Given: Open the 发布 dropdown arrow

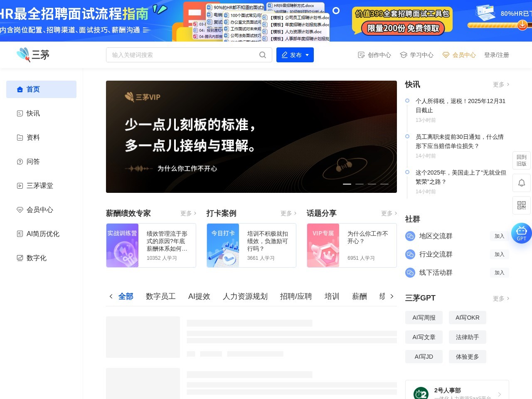Looking at the screenshot, I should (307, 54).
